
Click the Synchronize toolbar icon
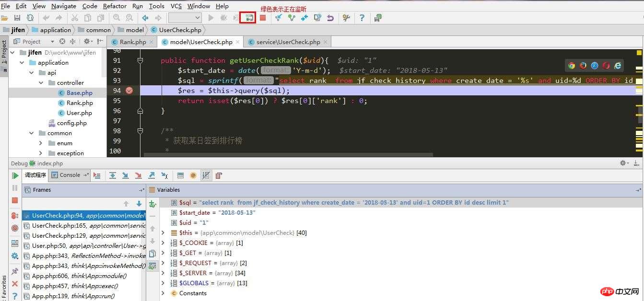30,18
